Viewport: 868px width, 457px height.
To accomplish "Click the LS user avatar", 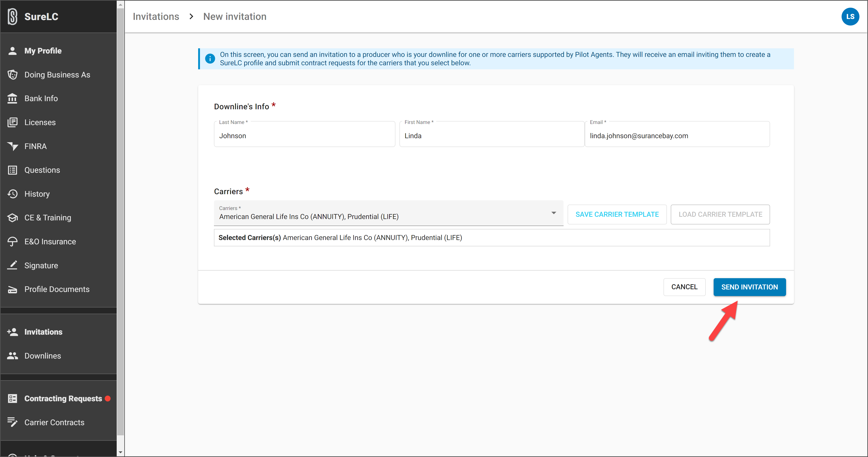I will 850,16.
